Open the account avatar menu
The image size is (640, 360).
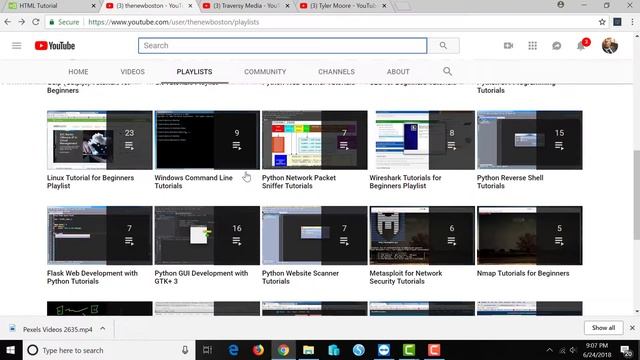(x=610, y=46)
